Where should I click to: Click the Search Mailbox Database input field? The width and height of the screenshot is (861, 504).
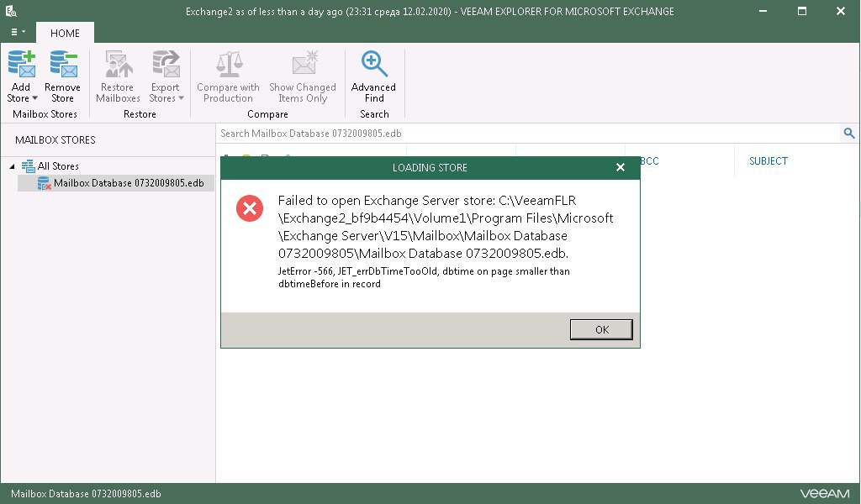click(x=528, y=134)
